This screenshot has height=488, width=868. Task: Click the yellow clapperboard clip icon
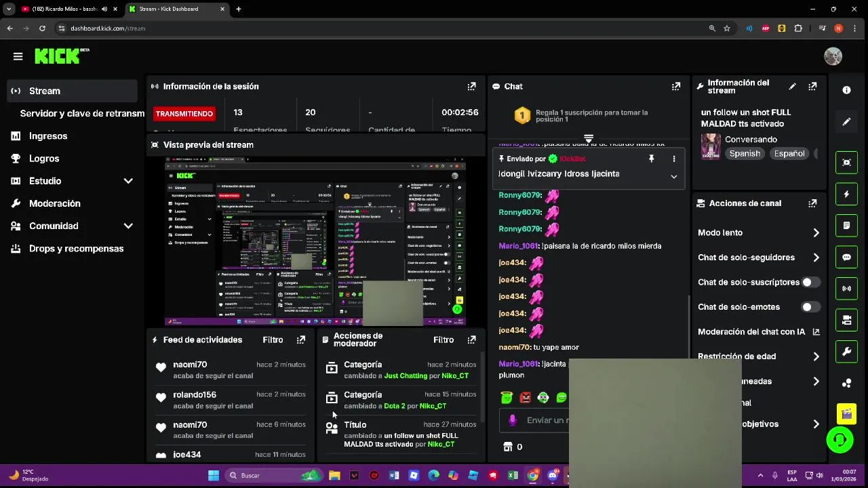pos(846,413)
